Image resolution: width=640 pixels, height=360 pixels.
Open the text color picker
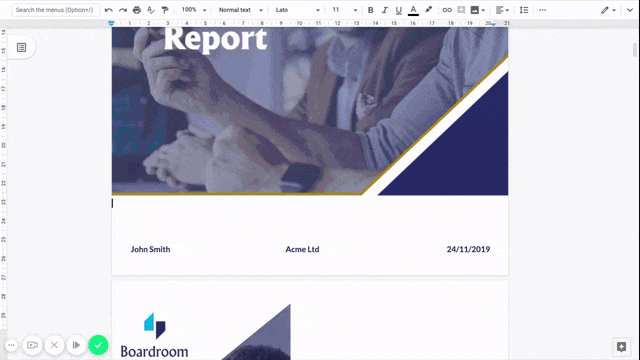[413, 10]
